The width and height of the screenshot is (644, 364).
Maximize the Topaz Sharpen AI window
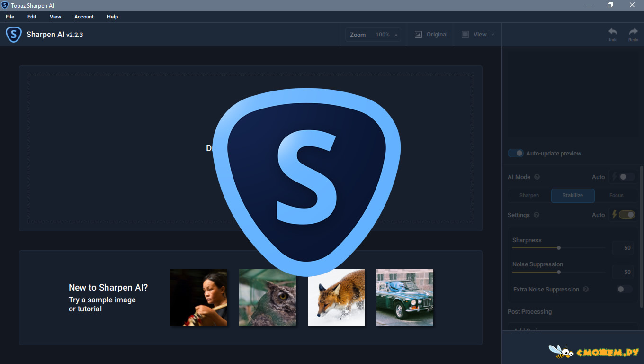tap(610, 5)
